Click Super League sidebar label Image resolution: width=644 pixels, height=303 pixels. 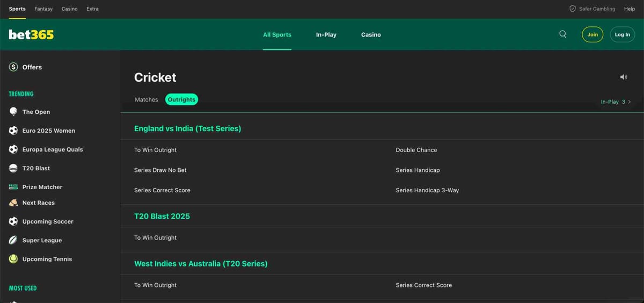tap(42, 240)
